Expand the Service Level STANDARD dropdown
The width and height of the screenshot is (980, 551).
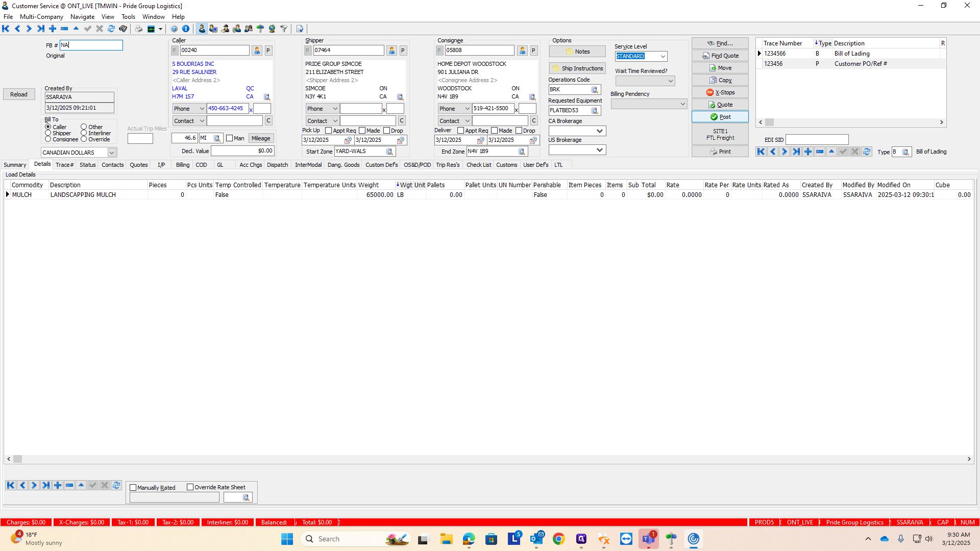[663, 57]
